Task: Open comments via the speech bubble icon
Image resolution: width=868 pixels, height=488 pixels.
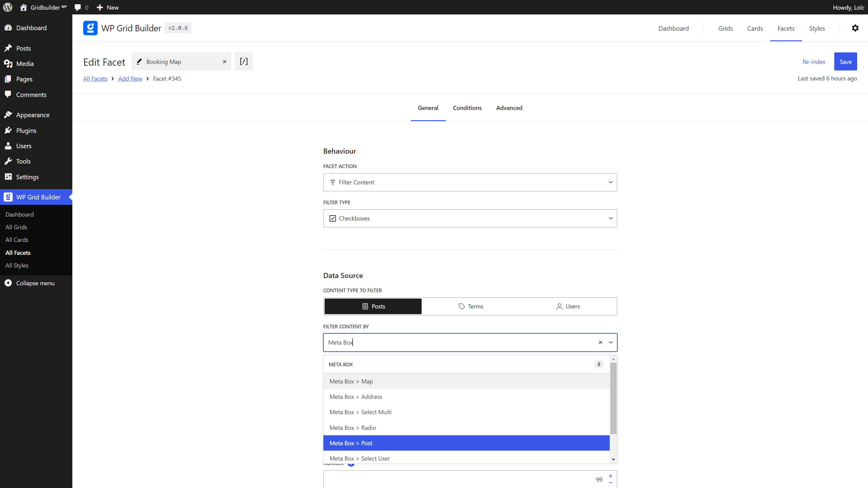Action: click(x=78, y=7)
